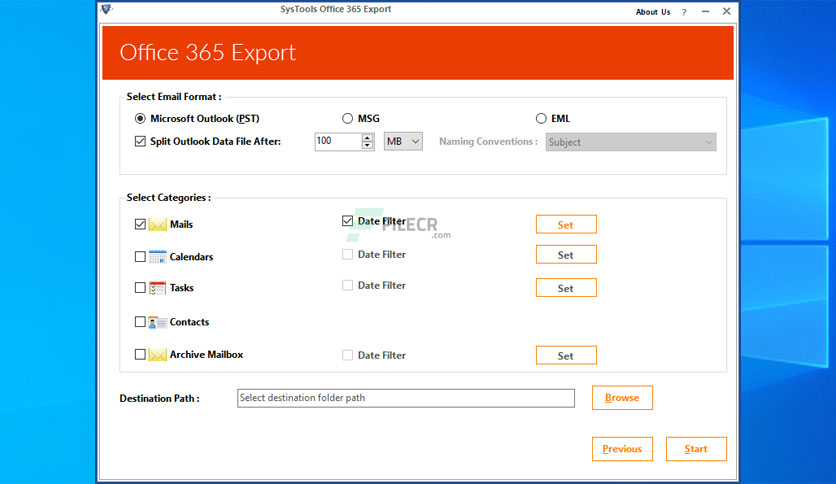Click the Destination Path label
Viewport: 836px width, 484px height.
(159, 398)
